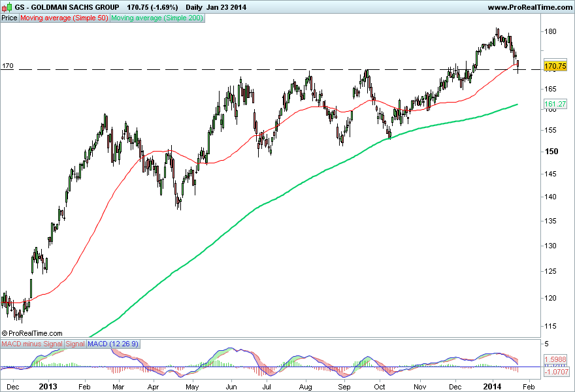Click the GS - GOLDMAN SACHS GROUP title
The width and height of the screenshot is (575, 392).
[67, 7]
